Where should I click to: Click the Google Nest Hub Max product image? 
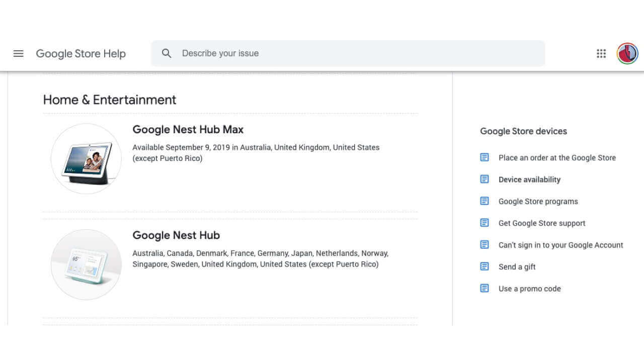tap(86, 159)
